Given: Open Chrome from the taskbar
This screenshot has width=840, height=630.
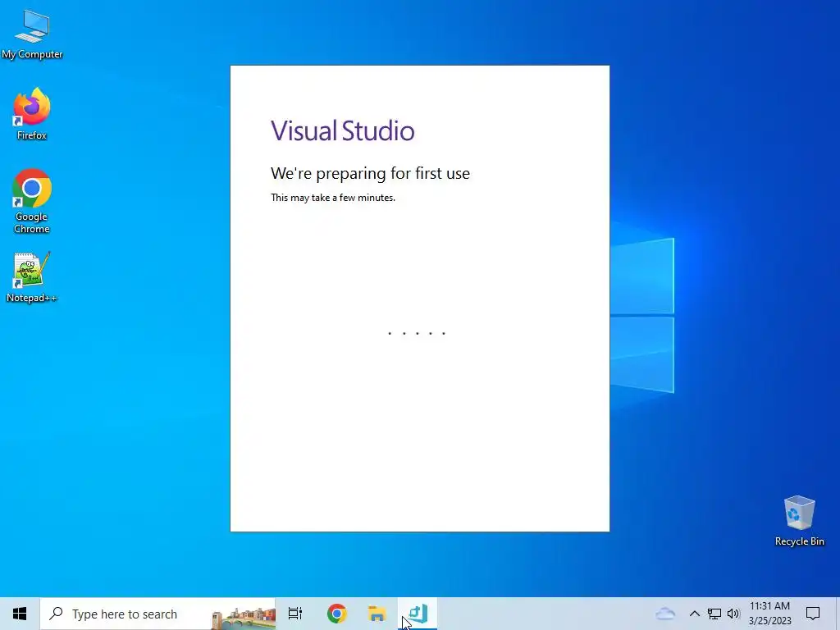Looking at the screenshot, I should click(x=337, y=614).
